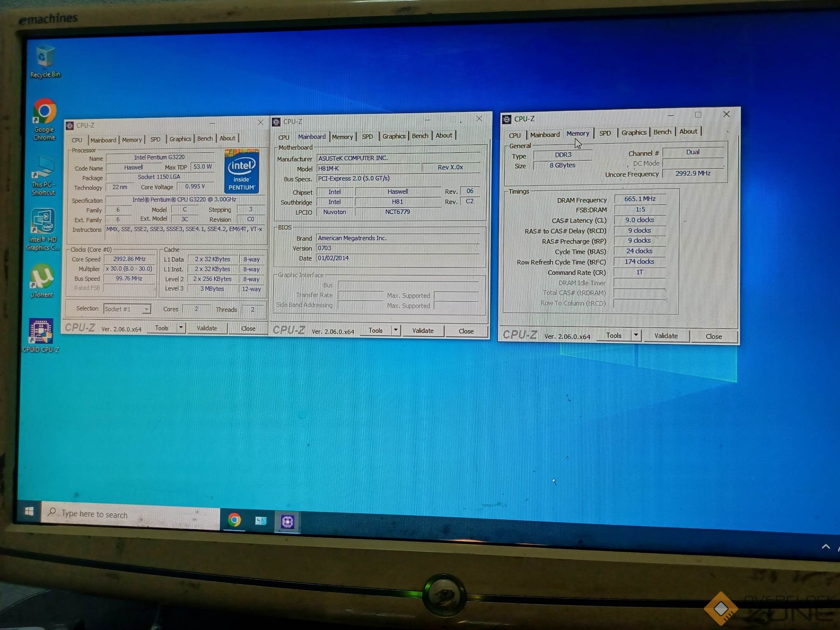Click Validate button in left CPU-Z window
Screen dimensions: 840x630
[x=207, y=328]
